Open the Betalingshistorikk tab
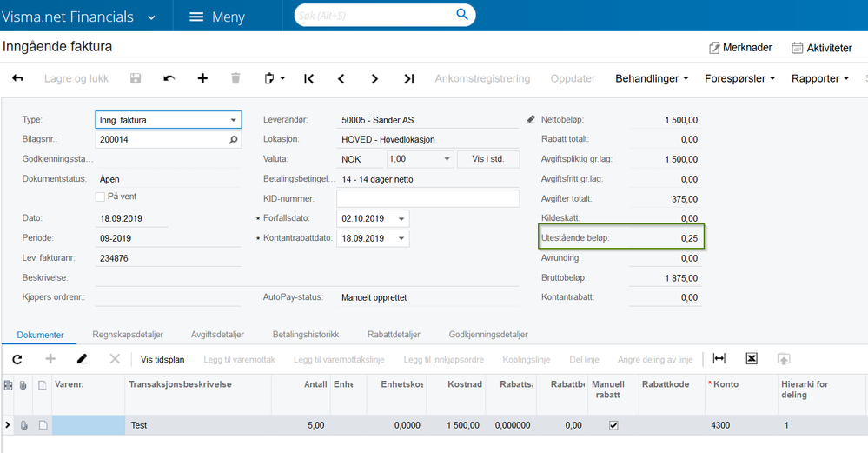 305,334
